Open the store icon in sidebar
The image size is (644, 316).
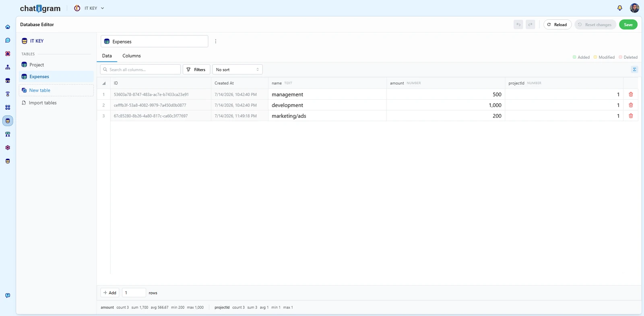coord(8,80)
